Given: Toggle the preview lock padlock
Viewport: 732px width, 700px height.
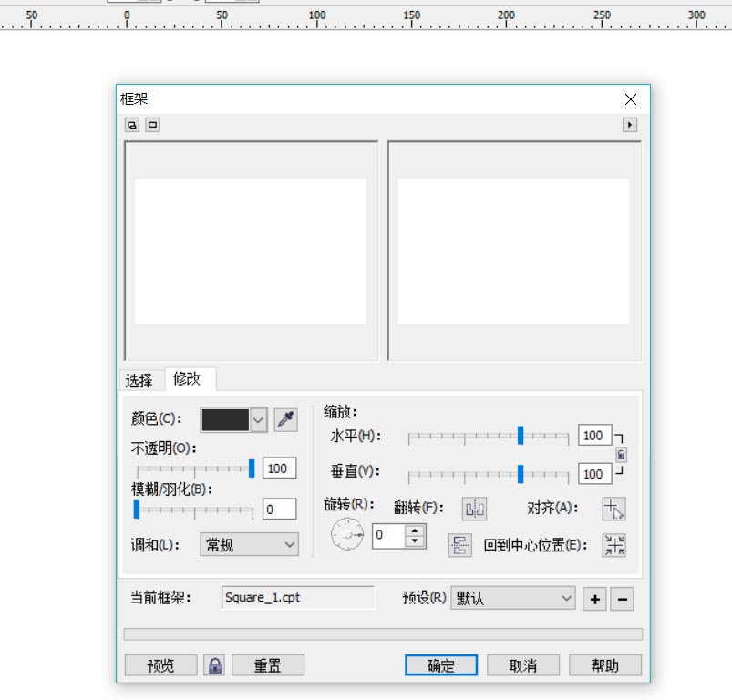Looking at the screenshot, I should pos(213,664).
